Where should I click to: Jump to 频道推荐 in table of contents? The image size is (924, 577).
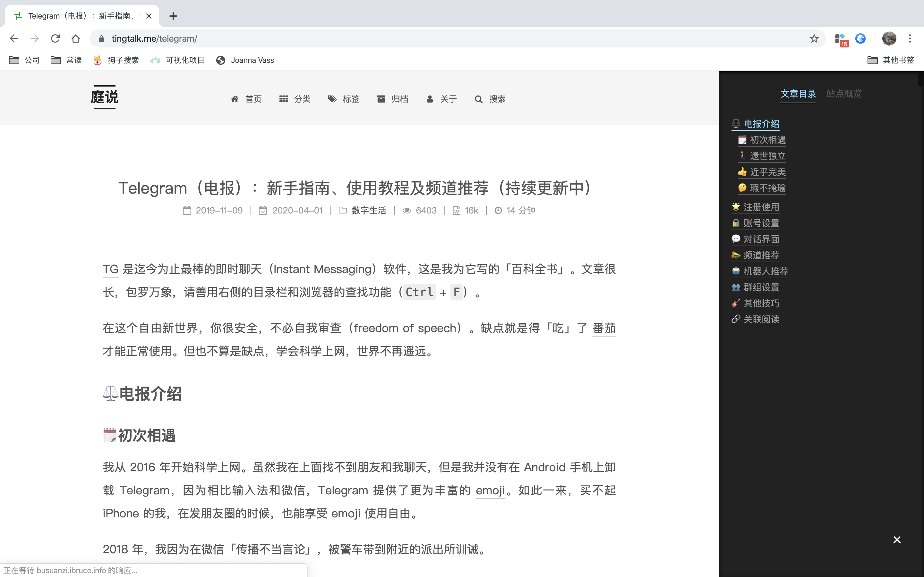click(761, 255)
